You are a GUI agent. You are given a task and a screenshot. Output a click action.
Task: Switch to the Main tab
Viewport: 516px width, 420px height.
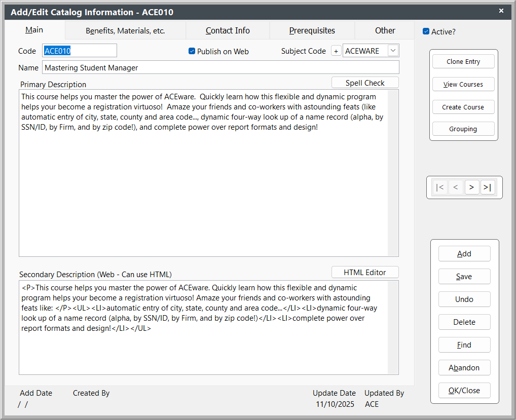click(x=34, y=30)
